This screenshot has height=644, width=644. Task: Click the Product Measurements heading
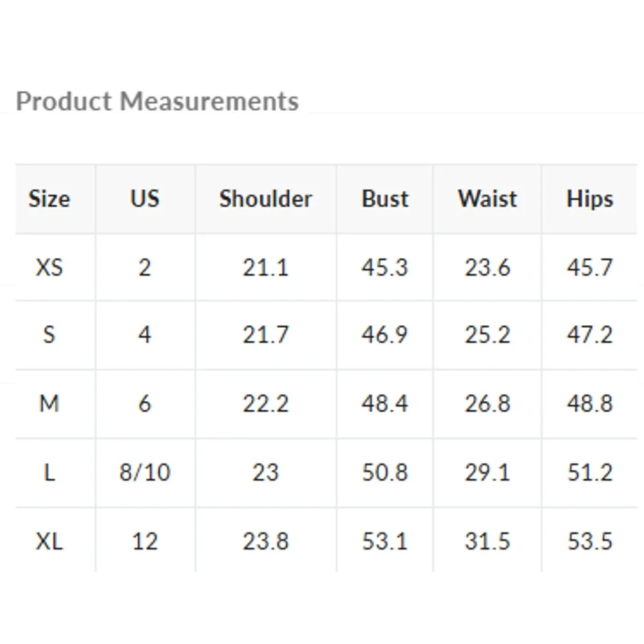pos(157,102)
